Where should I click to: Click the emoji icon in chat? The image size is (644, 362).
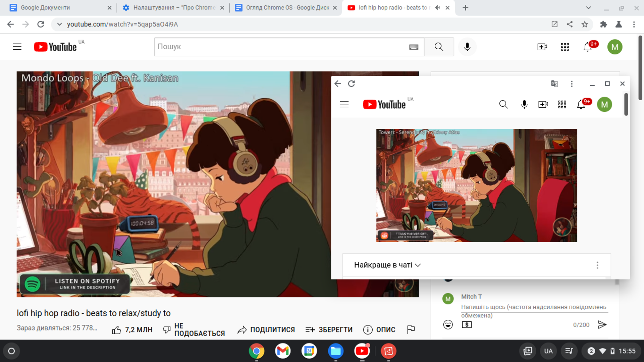tap(448, 324)
